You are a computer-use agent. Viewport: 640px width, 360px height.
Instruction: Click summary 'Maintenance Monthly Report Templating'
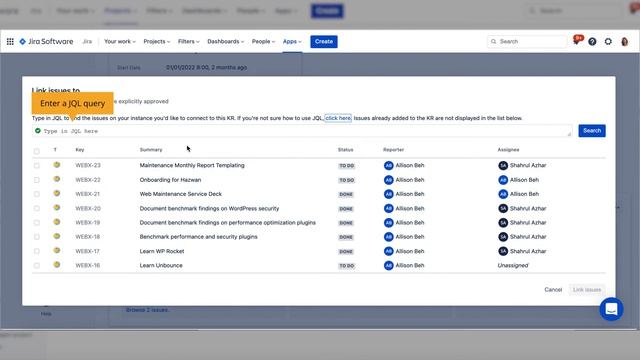pyautogui.click(x=192, y=165)
